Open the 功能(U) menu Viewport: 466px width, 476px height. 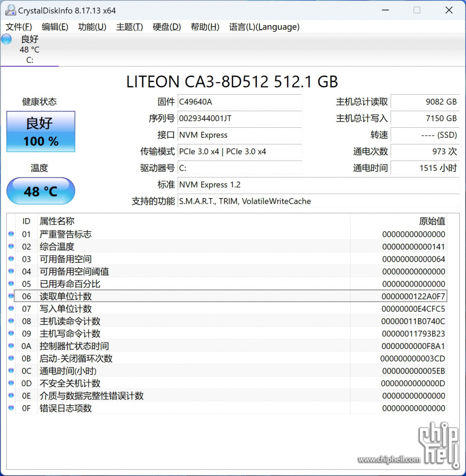coord(92,27)
